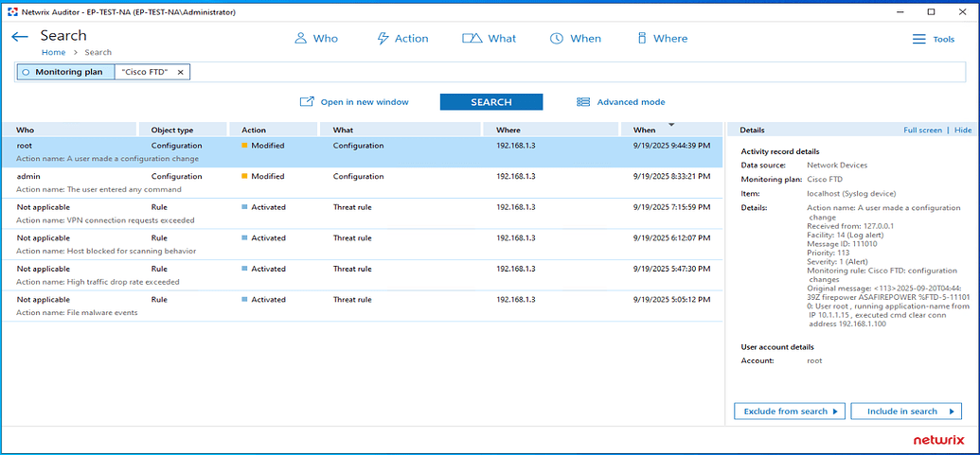Click the Network Devices data source value
Viewport: 980px width, 455px height.
pos(837,166)
